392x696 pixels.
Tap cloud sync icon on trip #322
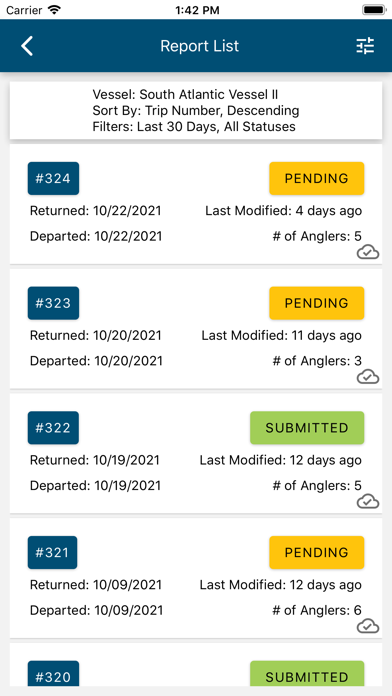[x=368, y=502]
